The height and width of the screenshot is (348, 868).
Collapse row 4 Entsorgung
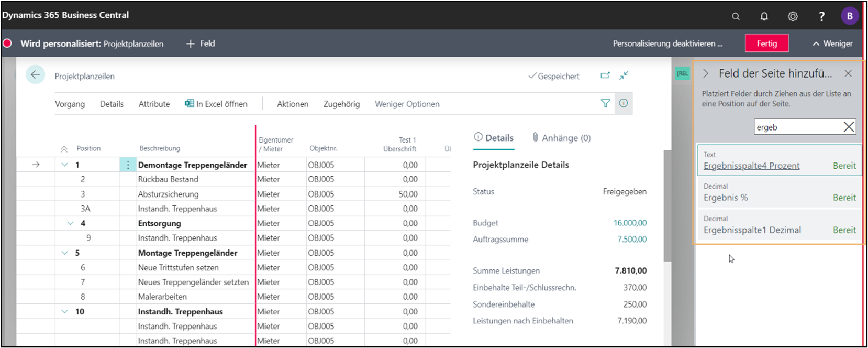pyautogui.click(x=70, y=223)
